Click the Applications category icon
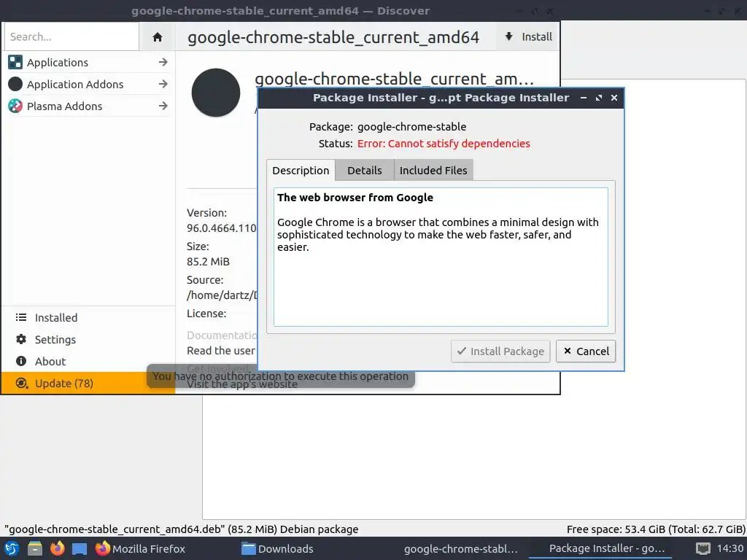This screenshot has height=560, width=747. (15, 62)
